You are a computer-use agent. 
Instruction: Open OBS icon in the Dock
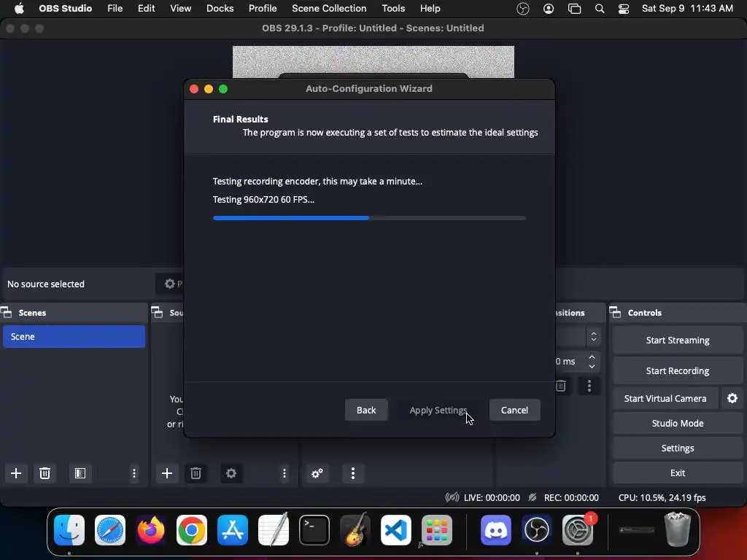click(x=537, y=530)
